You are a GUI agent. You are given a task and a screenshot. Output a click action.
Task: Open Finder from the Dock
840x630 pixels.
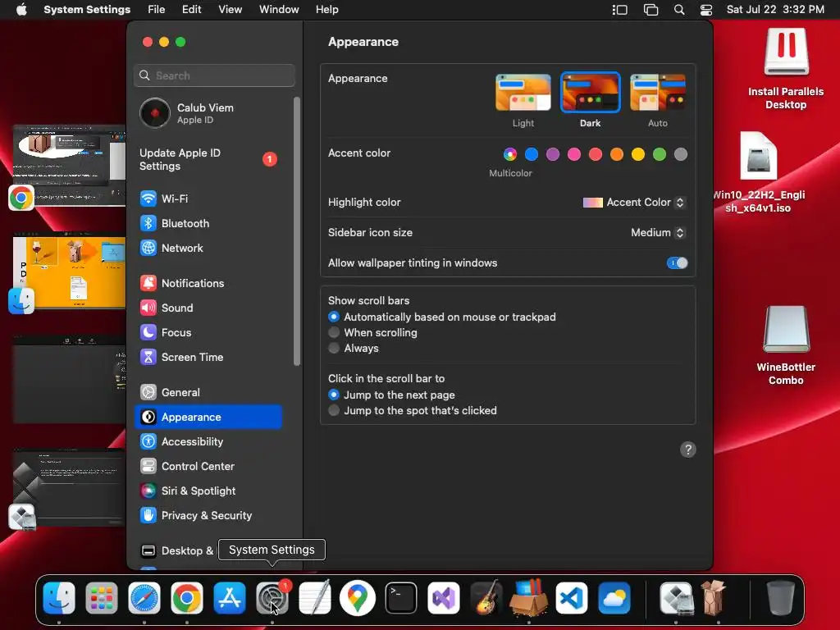point(59,598)
